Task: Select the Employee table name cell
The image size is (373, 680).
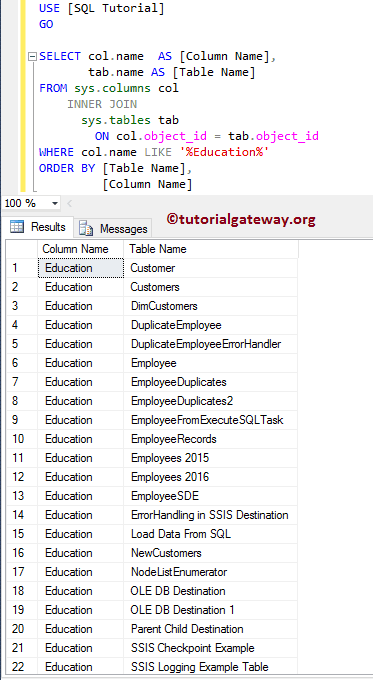Action: (x=211, y=363)
